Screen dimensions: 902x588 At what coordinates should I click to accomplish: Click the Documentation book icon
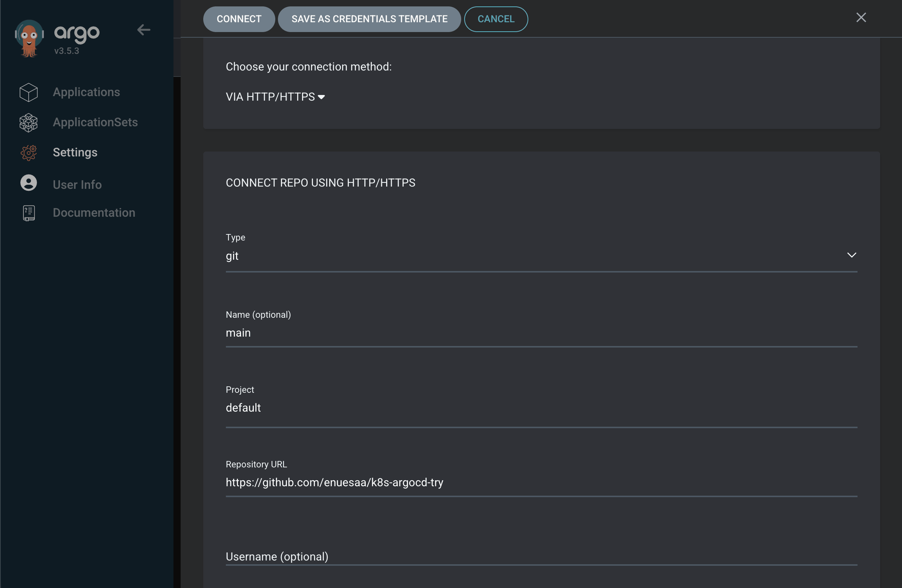click(29, 213)
